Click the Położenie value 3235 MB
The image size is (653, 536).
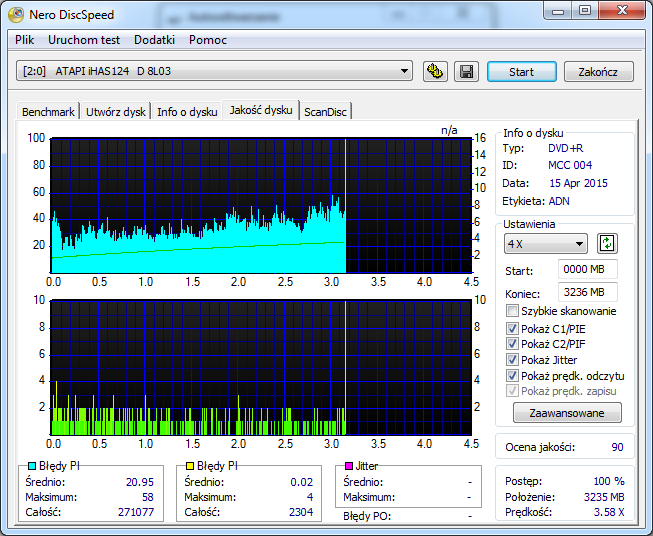pos(604,497)
